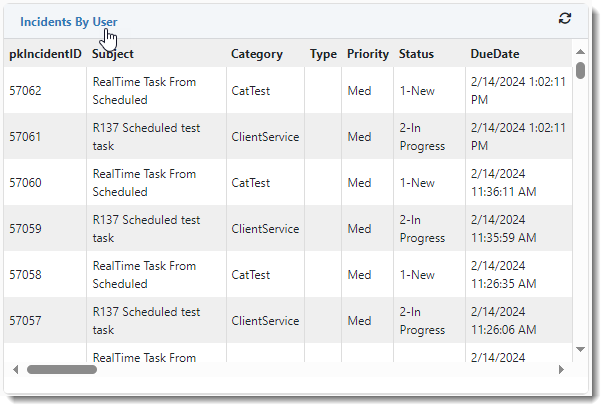Select incident ID 57062 cell
607x411 pixels.
(x=26, y=91)
